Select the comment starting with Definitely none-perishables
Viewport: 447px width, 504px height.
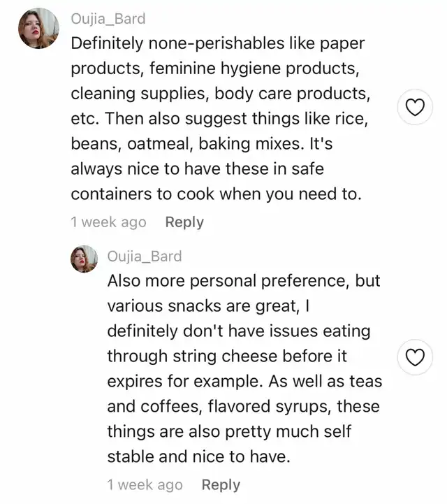[220, 118]
